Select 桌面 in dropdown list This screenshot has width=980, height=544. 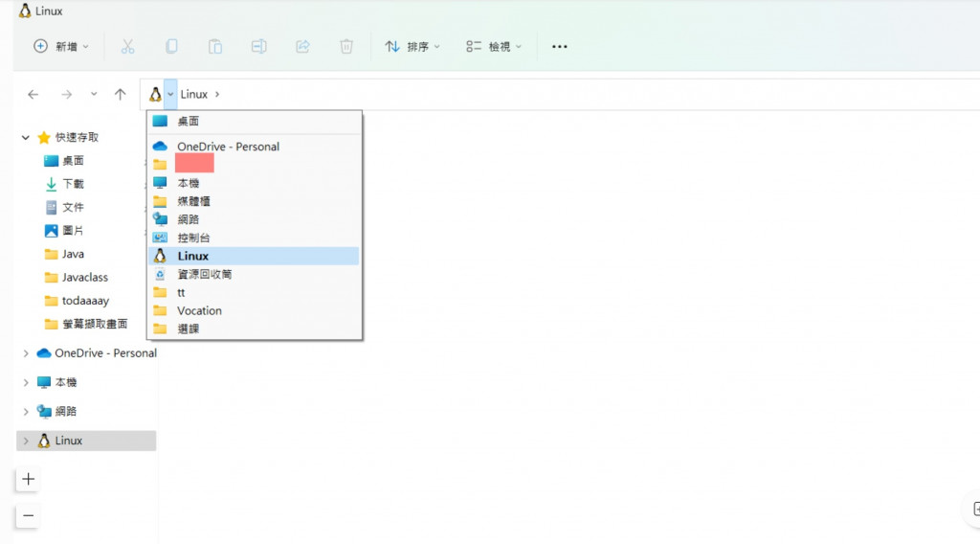pyautogui.click(x=255, y=122)
